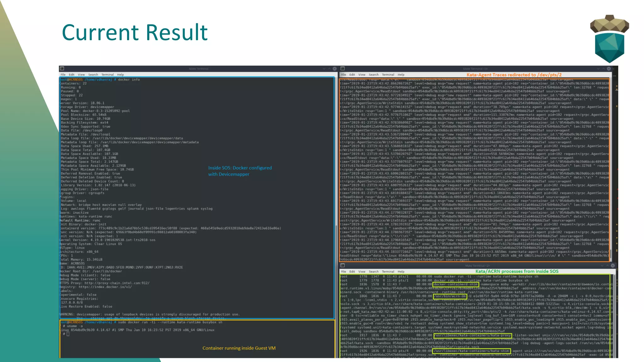The width and height of the screenshot is (644, 362).
Task: Click the window icon of Mate Terminal <2>
Action: pyautogui.click(x=342, y=266)
